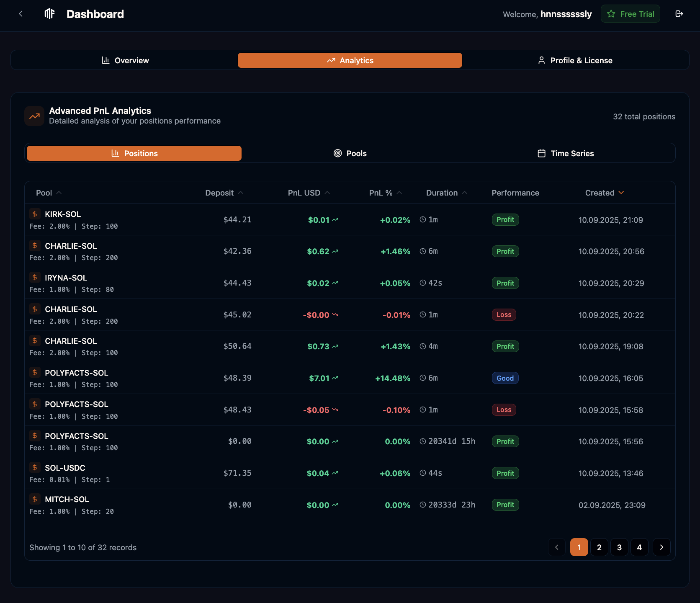Viewport: 700px width, 603px height.
Task: Toggle PnL USD column sorting
Action: [x=328, y=192]
